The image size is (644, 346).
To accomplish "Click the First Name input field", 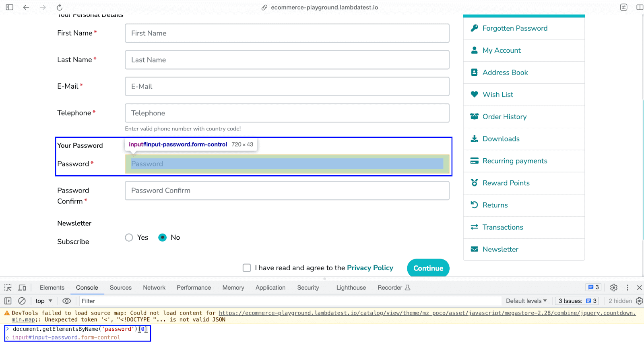I will point(287,33).
